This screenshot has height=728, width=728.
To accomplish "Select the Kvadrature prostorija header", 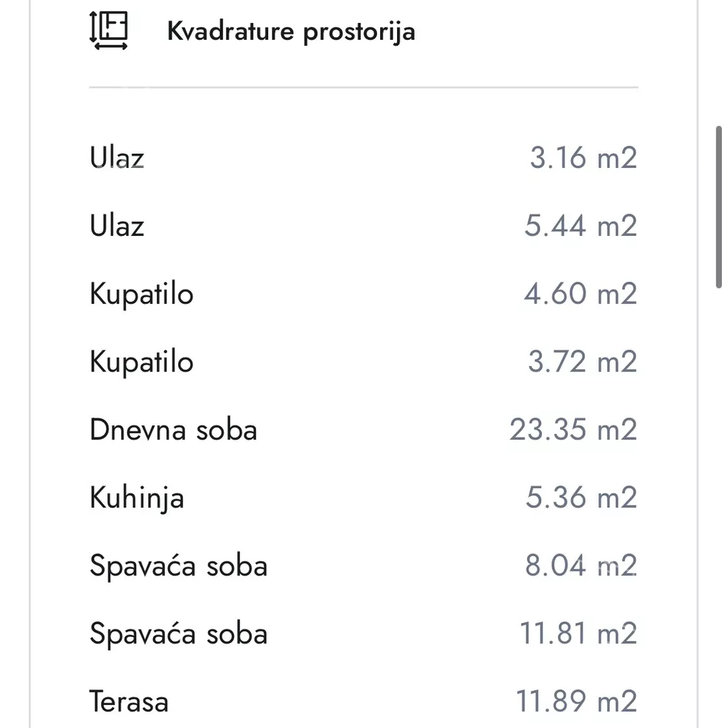I will 291,30.
